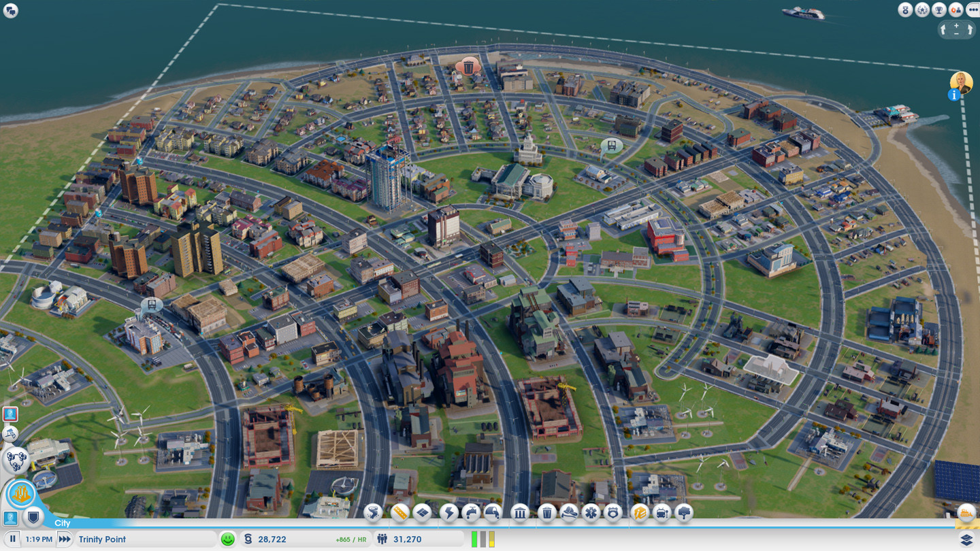
Task: Expand the chat panel at top left
Action: pos(10,10)
